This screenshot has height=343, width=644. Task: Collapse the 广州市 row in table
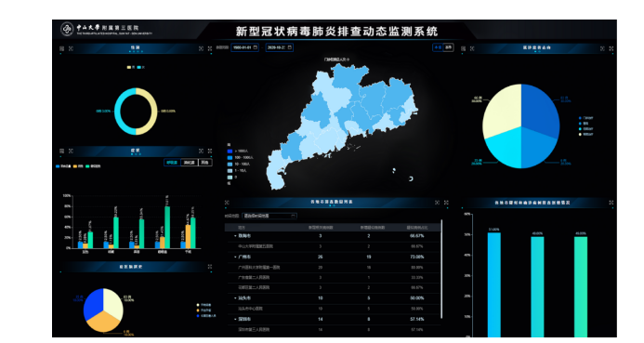point(235,257)
